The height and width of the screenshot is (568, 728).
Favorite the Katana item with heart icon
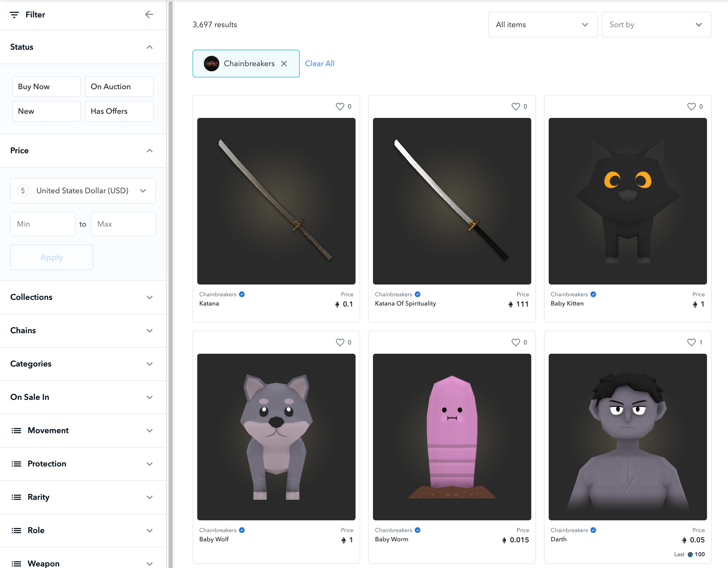[340, 106]
